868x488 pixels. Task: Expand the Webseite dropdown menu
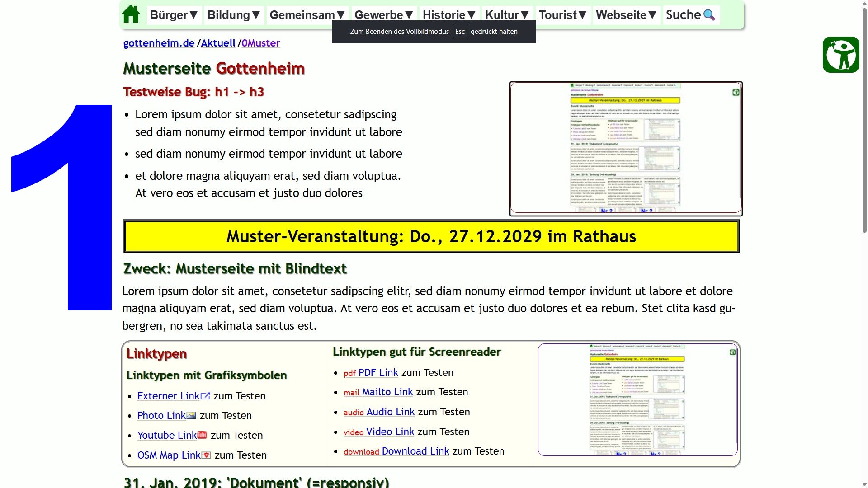[626, 15]
